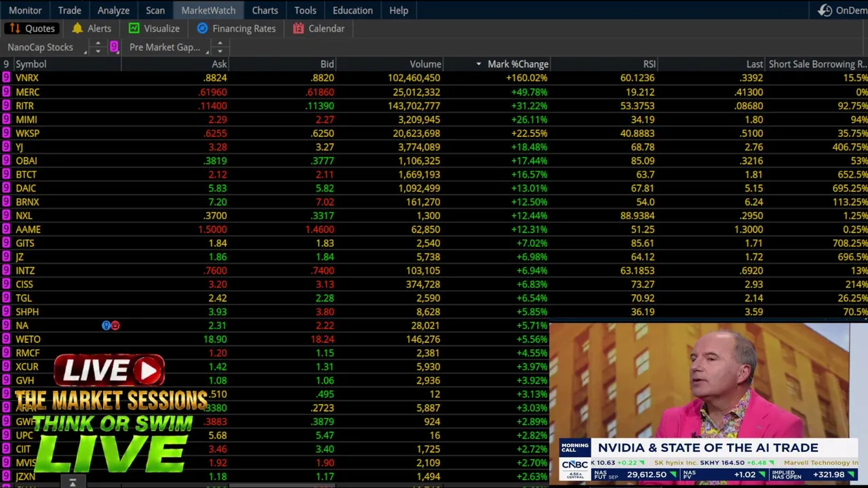Open the Tools tab
Viewport: 868px width, 488px height.
tap(305, 10)
